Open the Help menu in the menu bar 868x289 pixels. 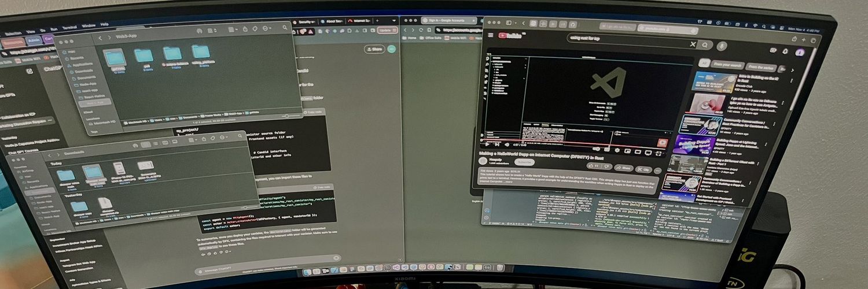tap(105, 24)
